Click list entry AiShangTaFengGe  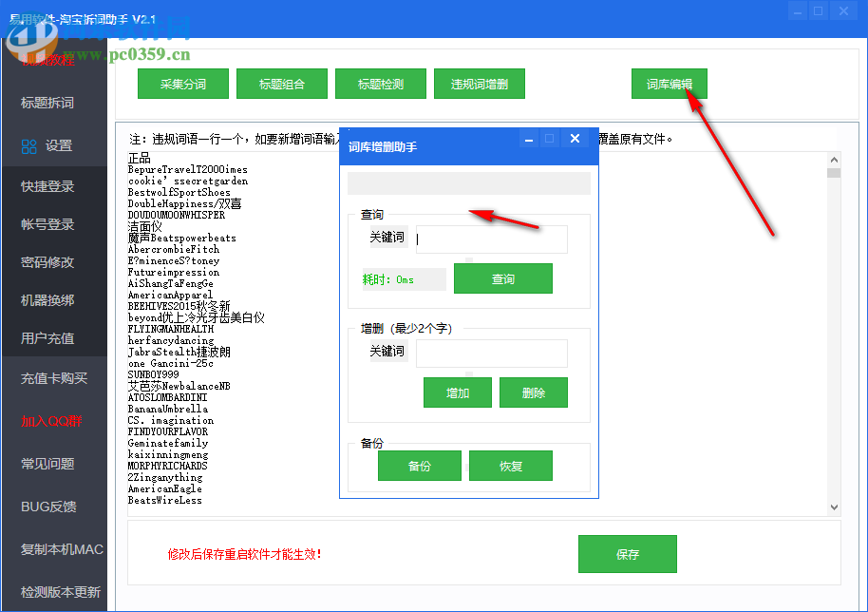pos(171,283)
